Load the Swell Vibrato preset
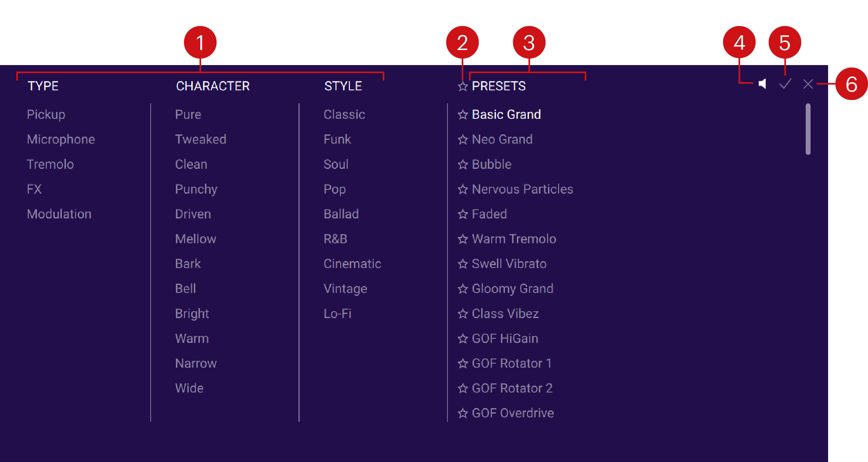The height and width of the screenshot is (462, 868). [509, 264]
